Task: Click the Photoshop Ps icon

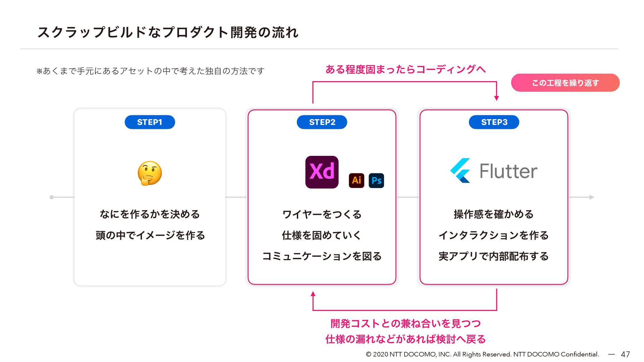Action: click(x=376, y=180)
